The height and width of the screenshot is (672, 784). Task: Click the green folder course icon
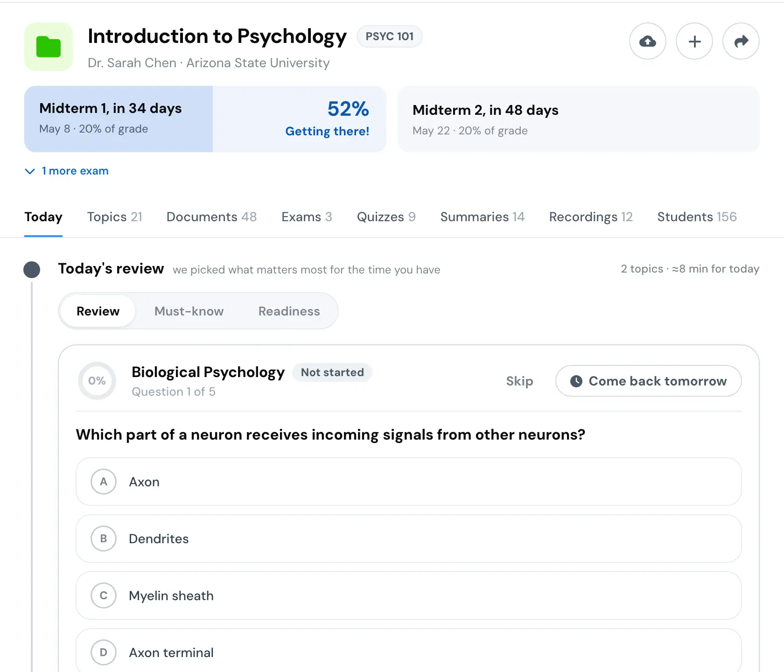pyautogui.click(x=49, y=47)
